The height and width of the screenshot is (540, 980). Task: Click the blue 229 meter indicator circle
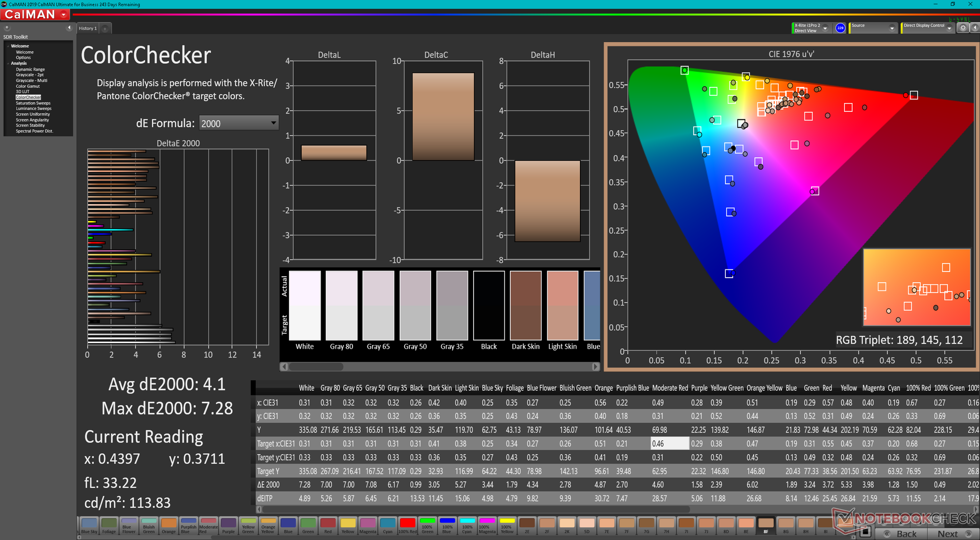pos(840,28)
